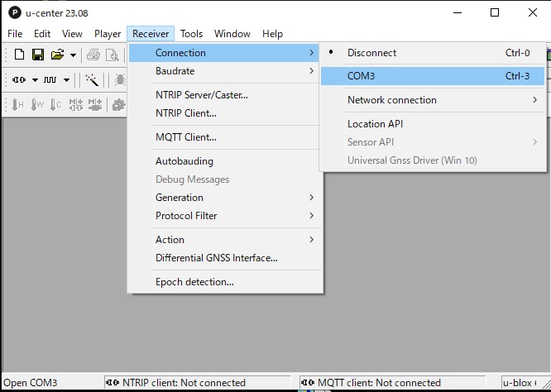
Task: Click the Warmstart thermometer W icon
Action: [x=37, y=105]
